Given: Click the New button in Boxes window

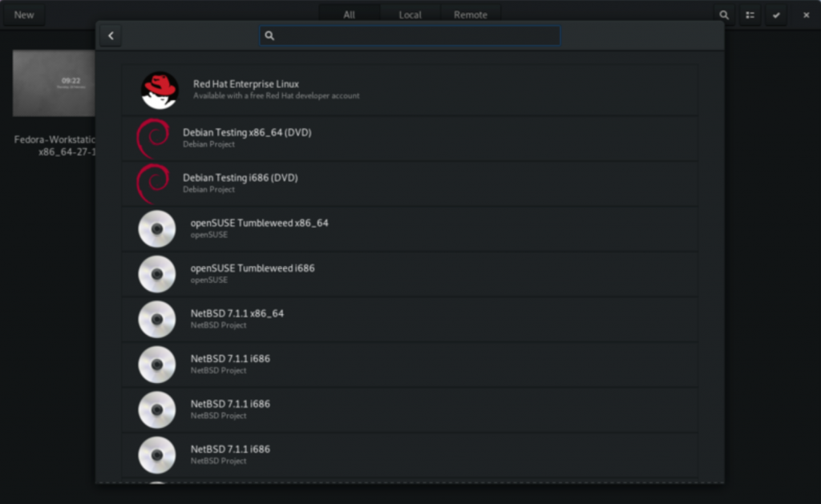Looking at the screenshot, I should [x=24, y=14].
